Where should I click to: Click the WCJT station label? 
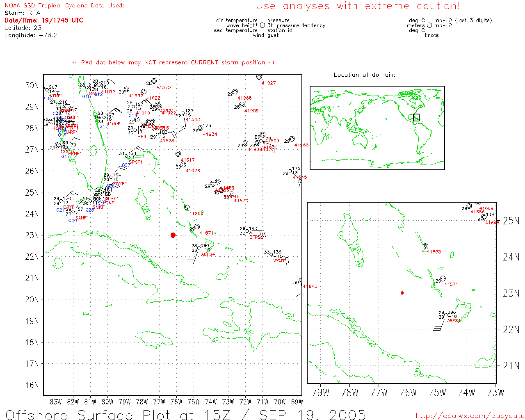point(279,261)
